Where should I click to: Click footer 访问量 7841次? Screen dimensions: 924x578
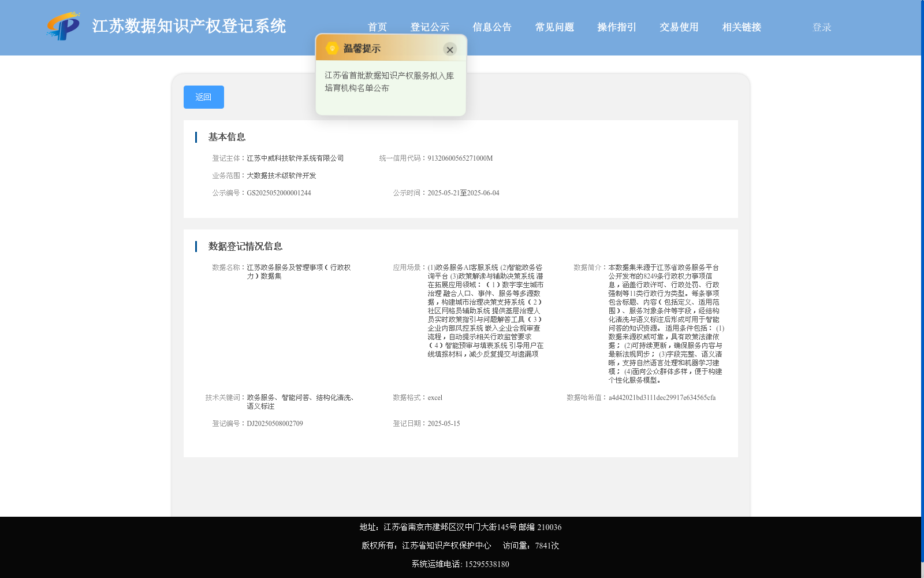coord(531,546)
